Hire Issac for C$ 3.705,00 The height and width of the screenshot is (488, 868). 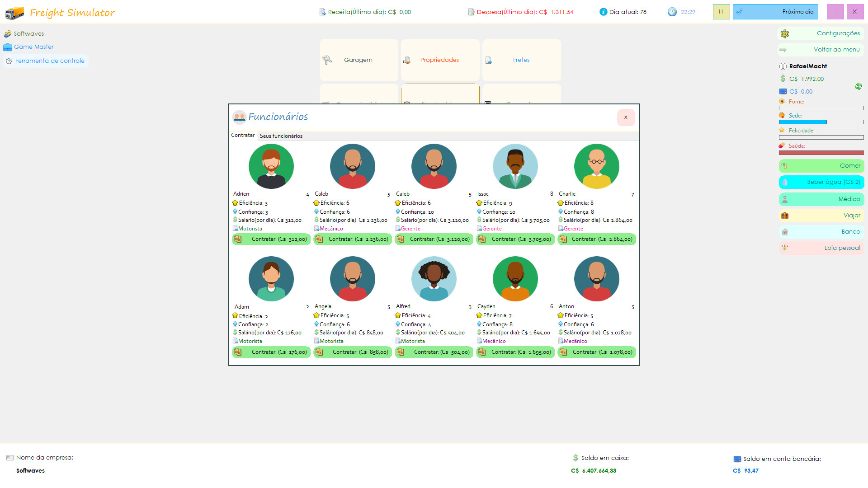click(515, 239)
